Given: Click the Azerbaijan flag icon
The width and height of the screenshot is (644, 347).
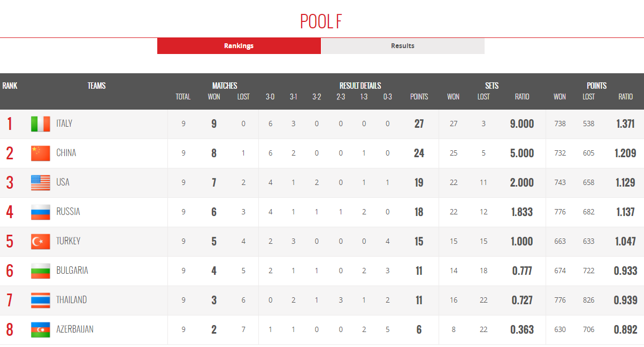Looking at the screenshot, I should 41,330.
